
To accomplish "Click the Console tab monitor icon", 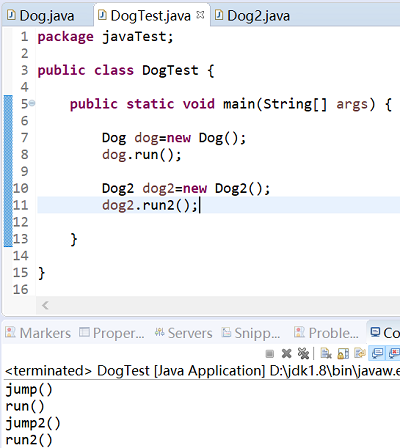I will 375,332.
